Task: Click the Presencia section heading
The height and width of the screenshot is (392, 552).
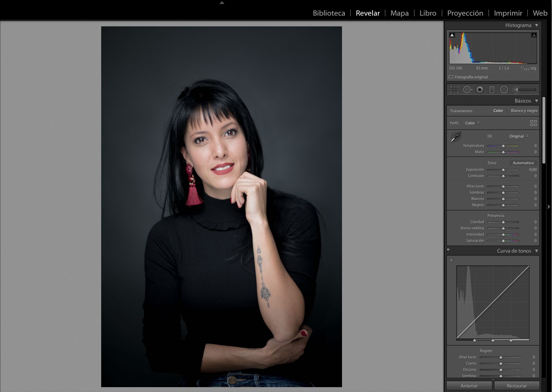Action: pyautogui.click(x=496, y=216)
